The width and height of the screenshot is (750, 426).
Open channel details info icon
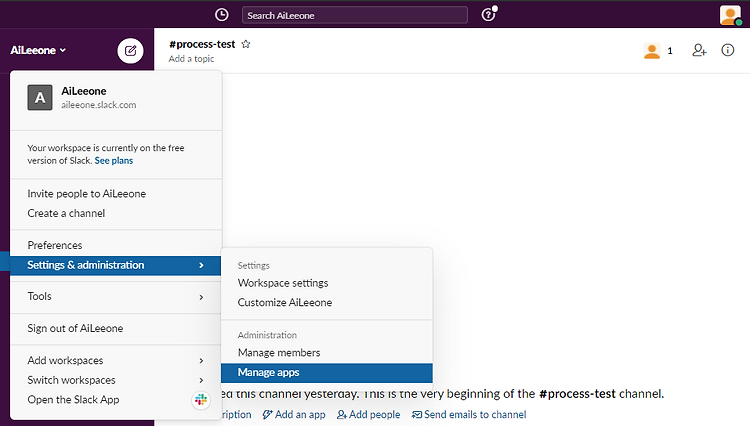[x=728, y=50]
